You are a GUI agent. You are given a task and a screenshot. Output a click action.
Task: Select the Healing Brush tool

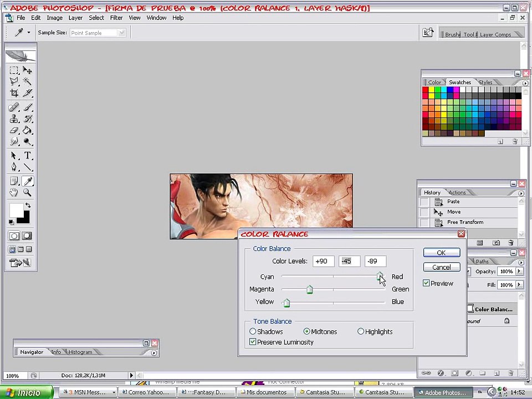14,108
